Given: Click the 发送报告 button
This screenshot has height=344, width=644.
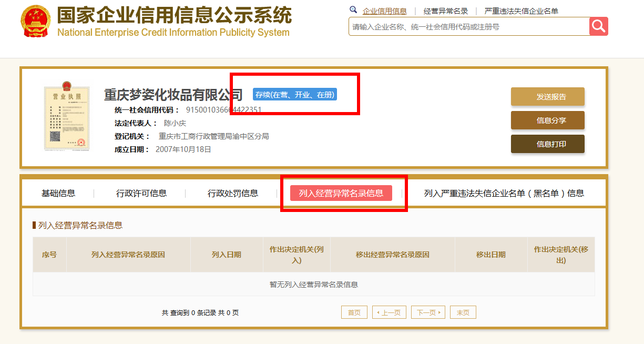Looking at the screenshot, I should click(548, 96).
